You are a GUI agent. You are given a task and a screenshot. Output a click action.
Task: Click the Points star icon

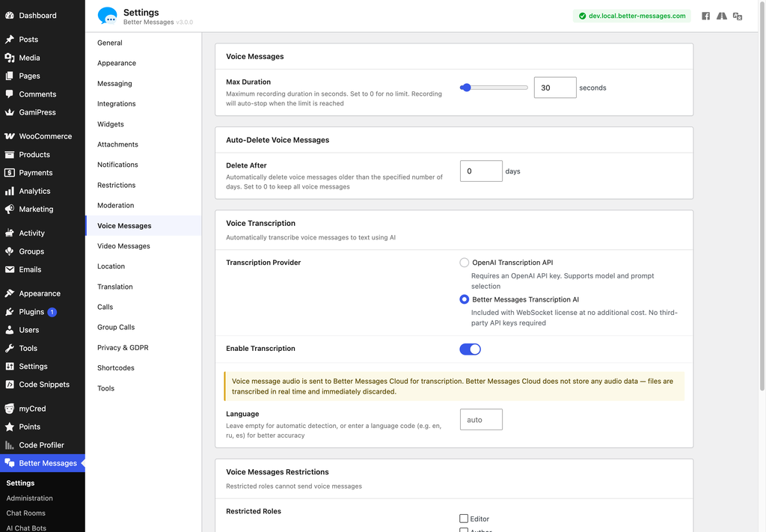9,426
